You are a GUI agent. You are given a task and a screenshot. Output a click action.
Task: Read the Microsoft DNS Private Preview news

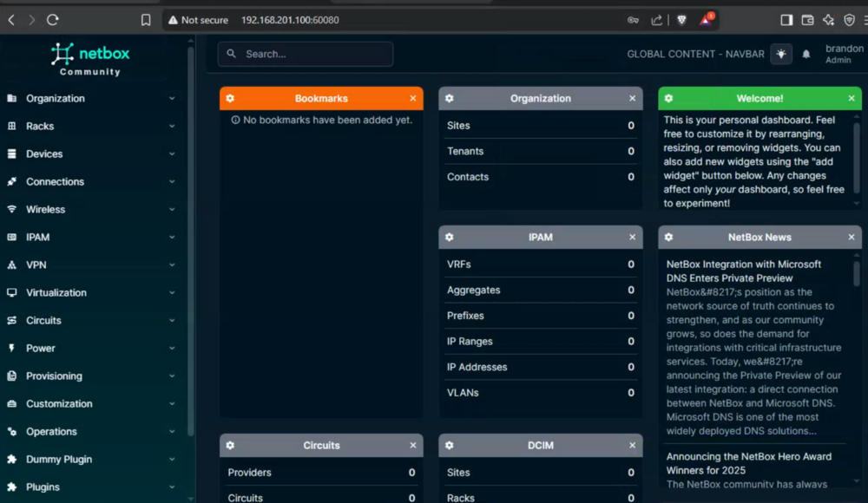click(x=744, y=271)
